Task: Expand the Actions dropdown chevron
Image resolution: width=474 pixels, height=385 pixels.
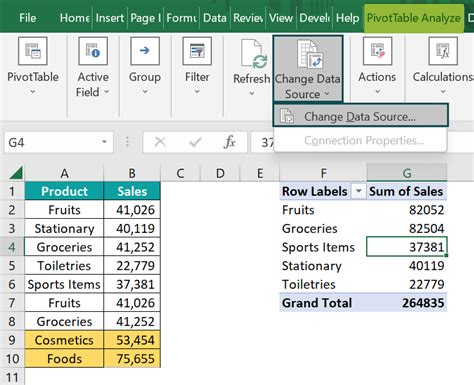Action: point(377,91)
